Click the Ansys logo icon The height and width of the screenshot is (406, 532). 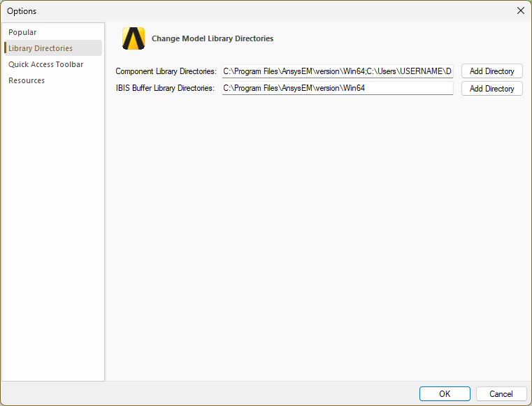(133, 38)
